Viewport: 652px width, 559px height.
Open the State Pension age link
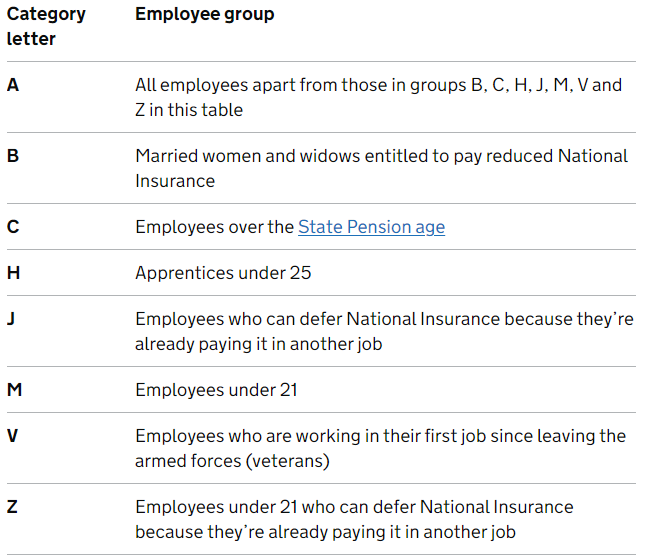pos(371,227)
